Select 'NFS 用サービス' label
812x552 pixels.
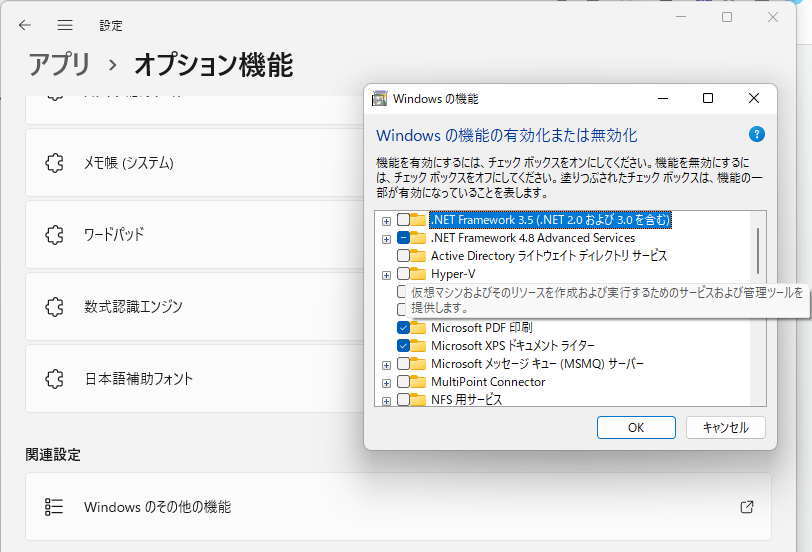pyautogui.click(x=467, y=399)
